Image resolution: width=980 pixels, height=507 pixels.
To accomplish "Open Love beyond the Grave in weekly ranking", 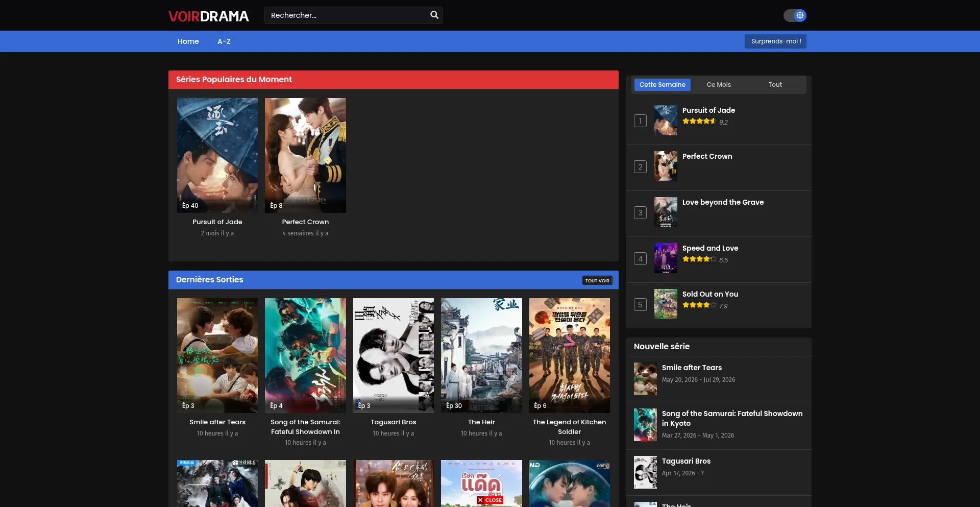I will [x=723, y=202].
